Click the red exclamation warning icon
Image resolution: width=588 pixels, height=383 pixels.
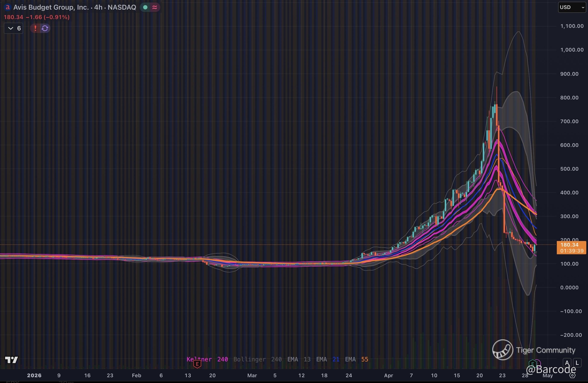35,28
